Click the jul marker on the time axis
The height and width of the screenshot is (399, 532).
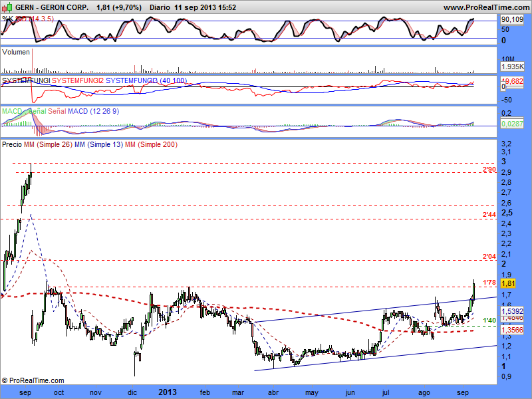coord(386,392)
